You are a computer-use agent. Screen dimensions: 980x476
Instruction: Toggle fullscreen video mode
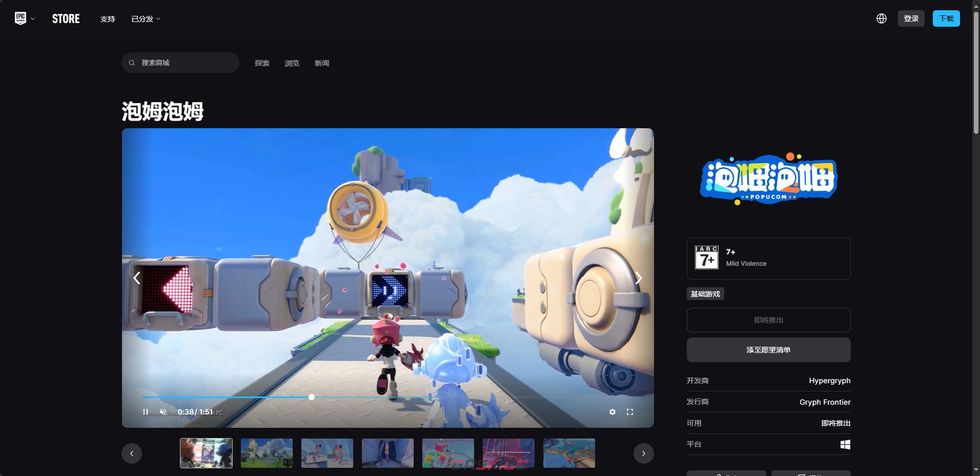click(x=630, y=412)
